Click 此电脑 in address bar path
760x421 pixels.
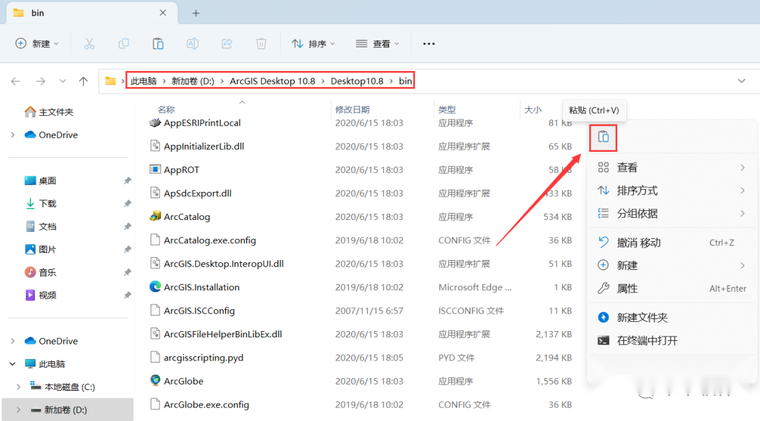[x=143, y=81]
